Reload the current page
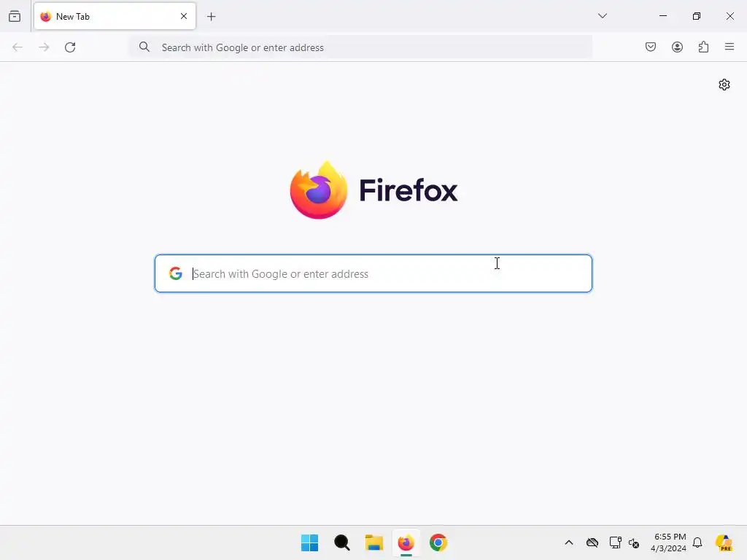Image resolution: width=747 pixels, height=560 pixels. coord(70,47)
